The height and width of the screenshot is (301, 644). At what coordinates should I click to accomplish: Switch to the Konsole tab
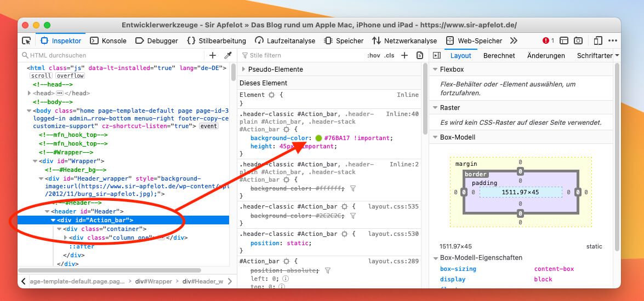click(109, 40)
